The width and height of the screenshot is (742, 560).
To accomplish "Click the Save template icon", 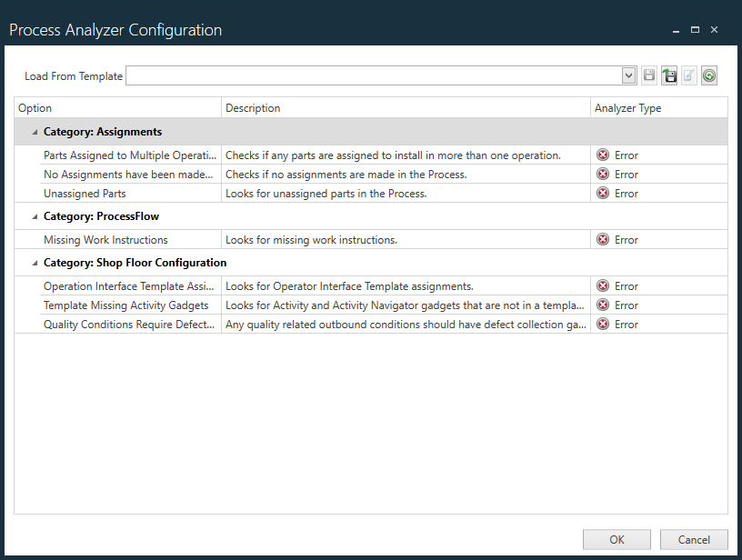I will pyautogui.click(x=648, y=75).
